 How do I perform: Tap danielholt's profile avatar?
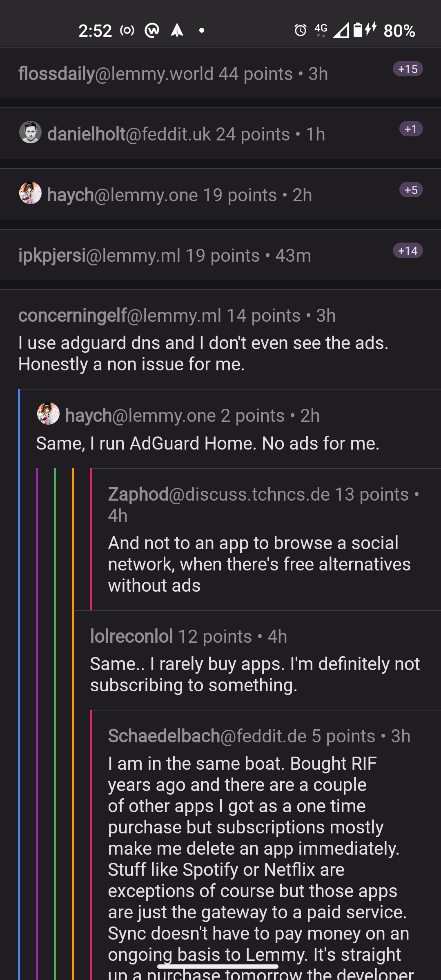pyautogui.click(x=30, y=133)
